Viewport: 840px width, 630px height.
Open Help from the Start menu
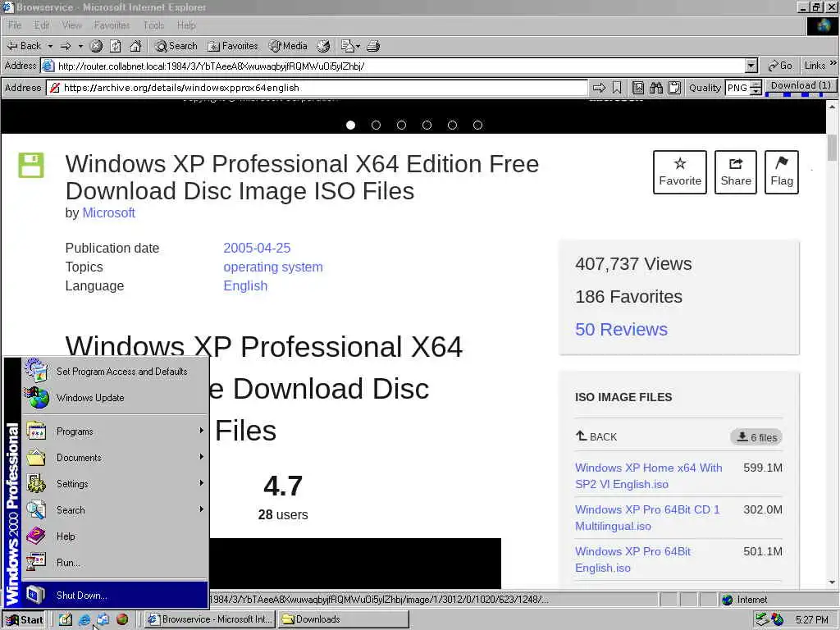coord(115,536)
